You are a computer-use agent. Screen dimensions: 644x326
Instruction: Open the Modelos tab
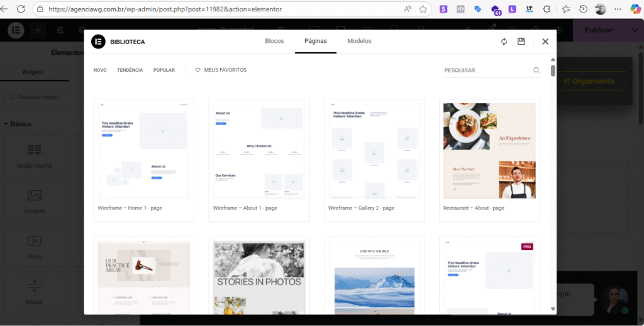pyautogui.click(x=359, y=41)
